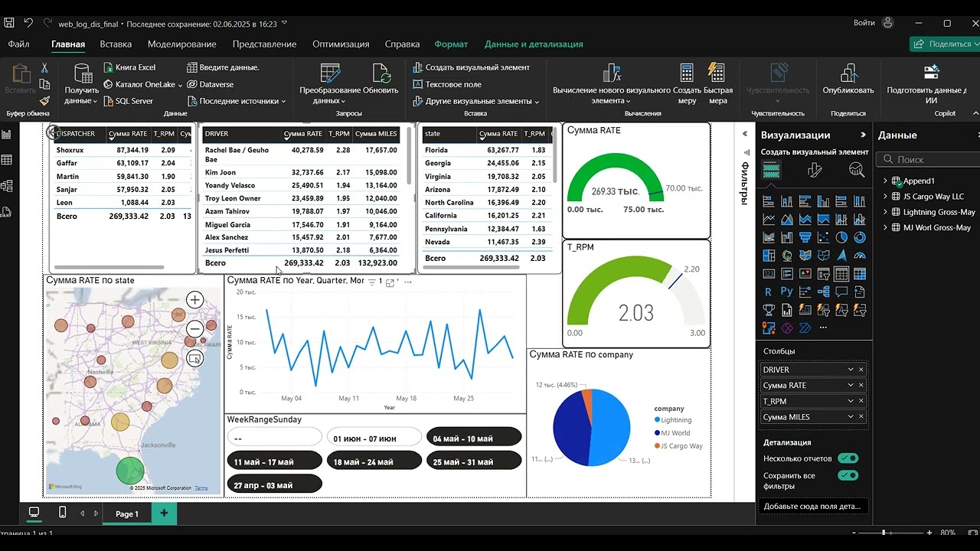This screenshot has height=551, width=980.
Task: Click Publish (Опубликовать) button
Action: click(848, 80)
